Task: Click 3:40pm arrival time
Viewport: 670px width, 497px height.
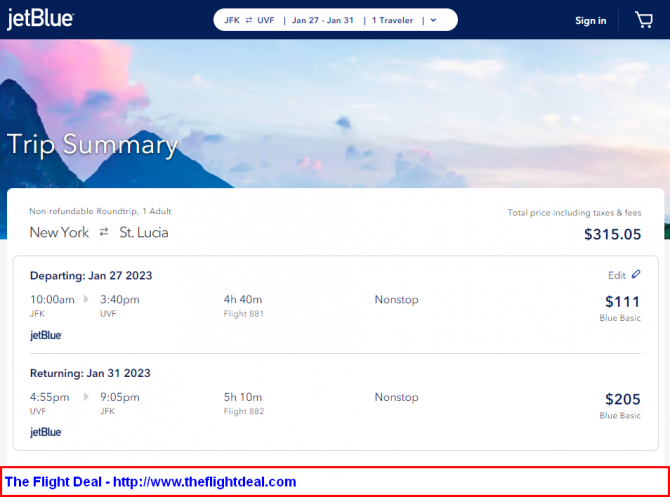Action: (120, 300)
